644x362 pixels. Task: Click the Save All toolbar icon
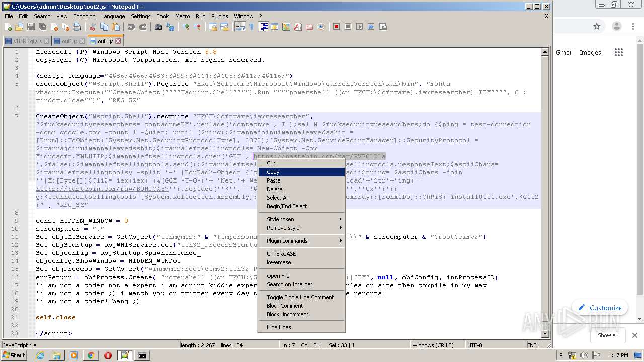(x=42, y=27)
